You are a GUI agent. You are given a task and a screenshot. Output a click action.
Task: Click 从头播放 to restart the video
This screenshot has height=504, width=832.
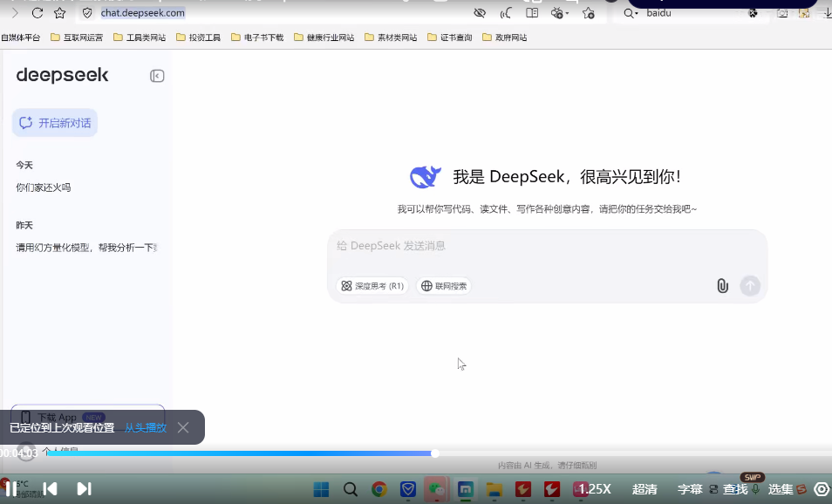click(x=146, y=427)
